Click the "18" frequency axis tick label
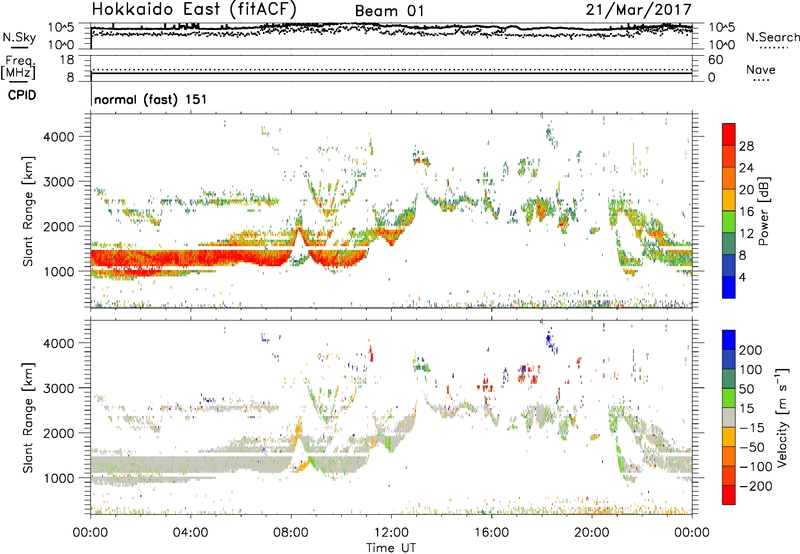Screen dimensions: 800x554 67,60
